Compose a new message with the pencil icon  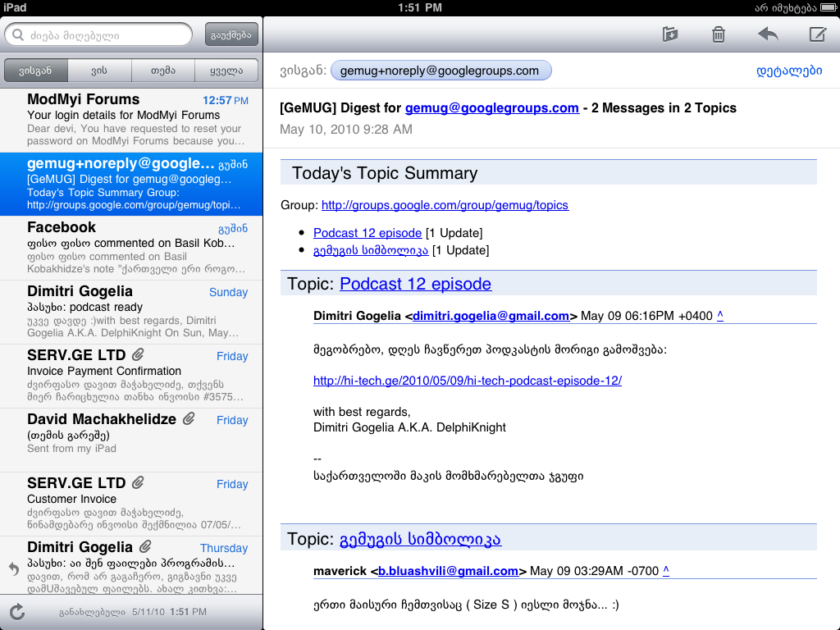(817, 34)
